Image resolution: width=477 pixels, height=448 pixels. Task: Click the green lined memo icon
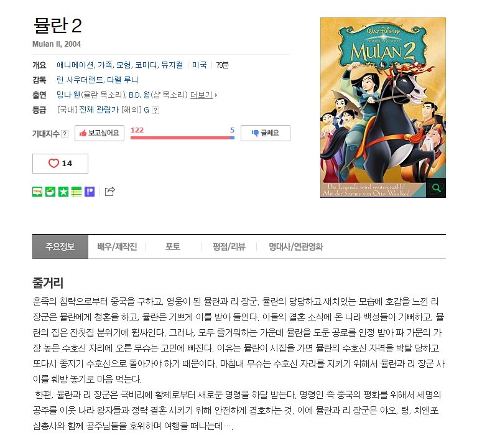[x=76, y=192]
